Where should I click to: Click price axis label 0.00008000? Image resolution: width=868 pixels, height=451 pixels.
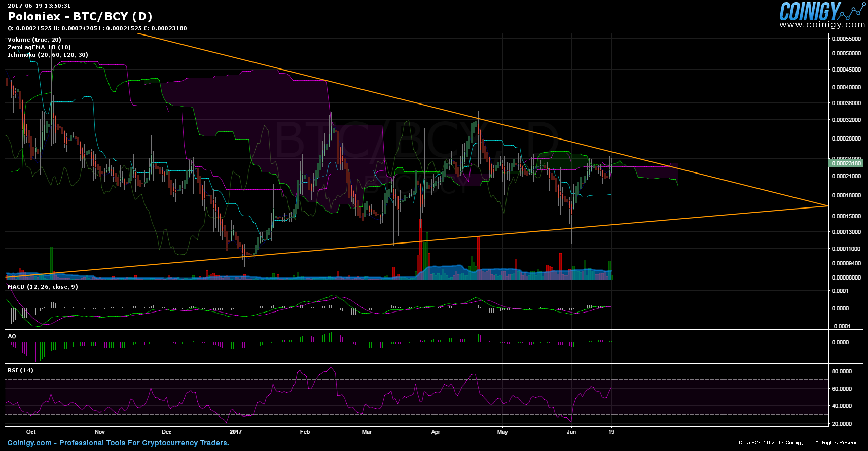click(x=846, y=277)
